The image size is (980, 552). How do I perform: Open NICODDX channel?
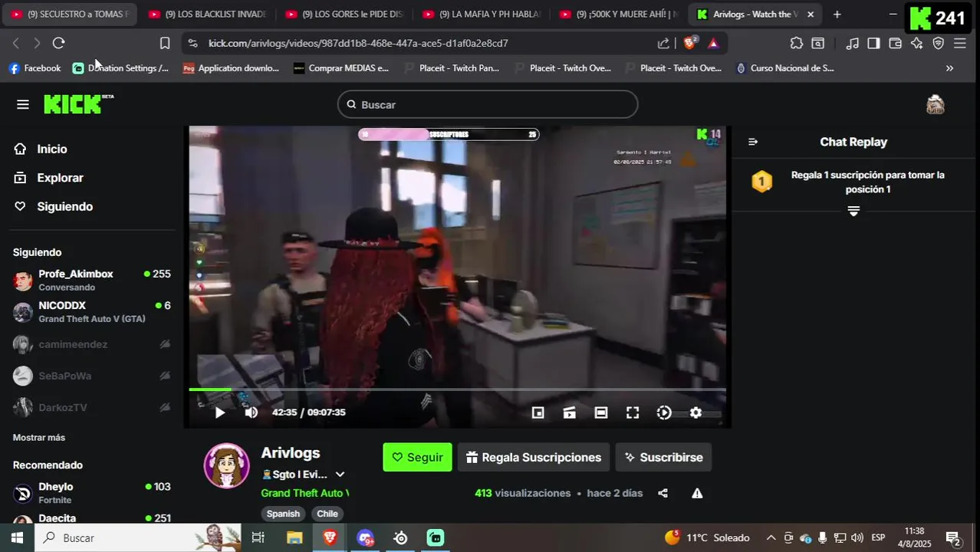(x=92, y=311)
